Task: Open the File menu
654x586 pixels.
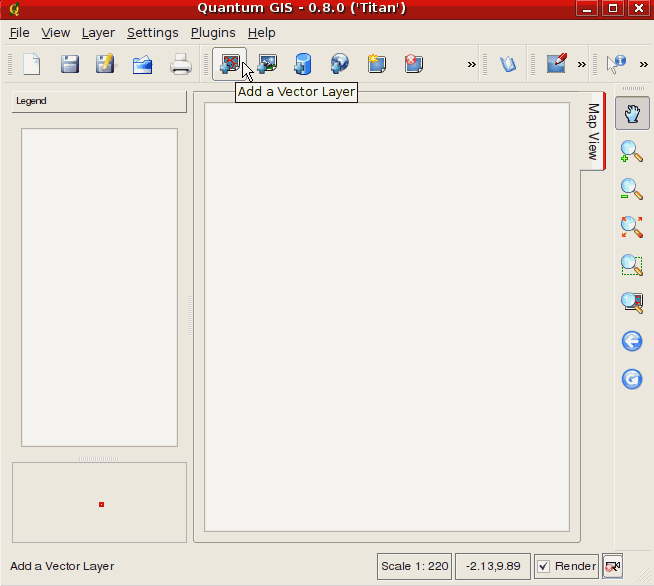Action: [20, 33]
